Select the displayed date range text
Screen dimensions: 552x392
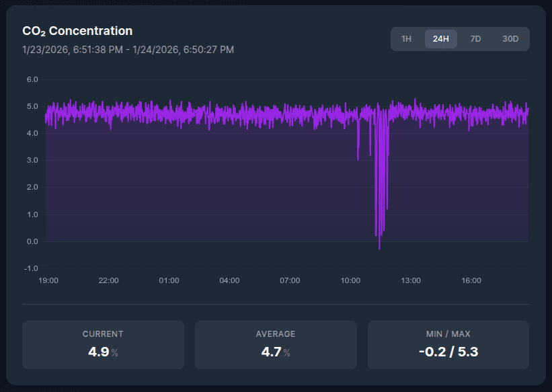pos(128,49)
